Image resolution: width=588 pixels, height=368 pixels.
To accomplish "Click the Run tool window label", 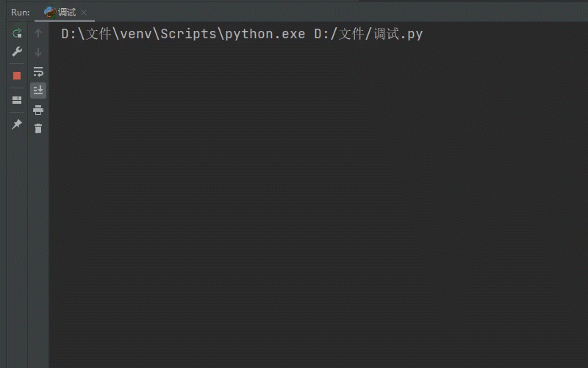I will pyautogui.click(x=20, y=13).
